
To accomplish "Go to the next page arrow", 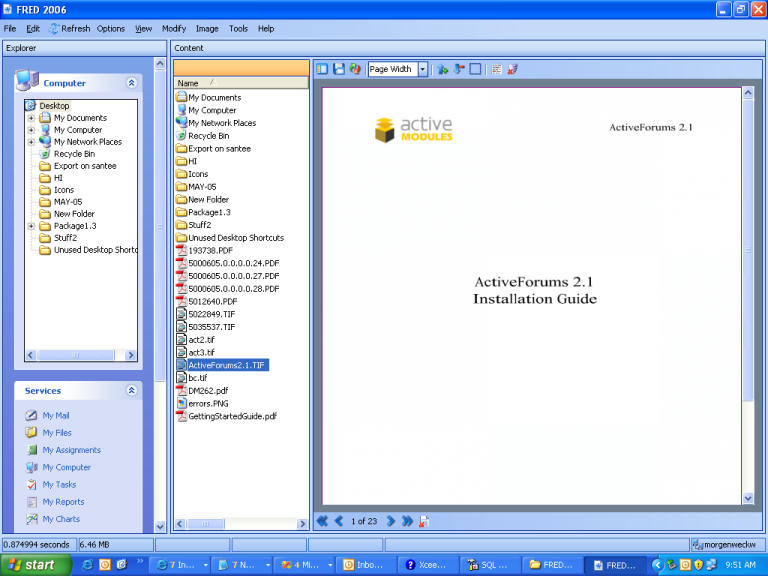I will click(391, 521).
